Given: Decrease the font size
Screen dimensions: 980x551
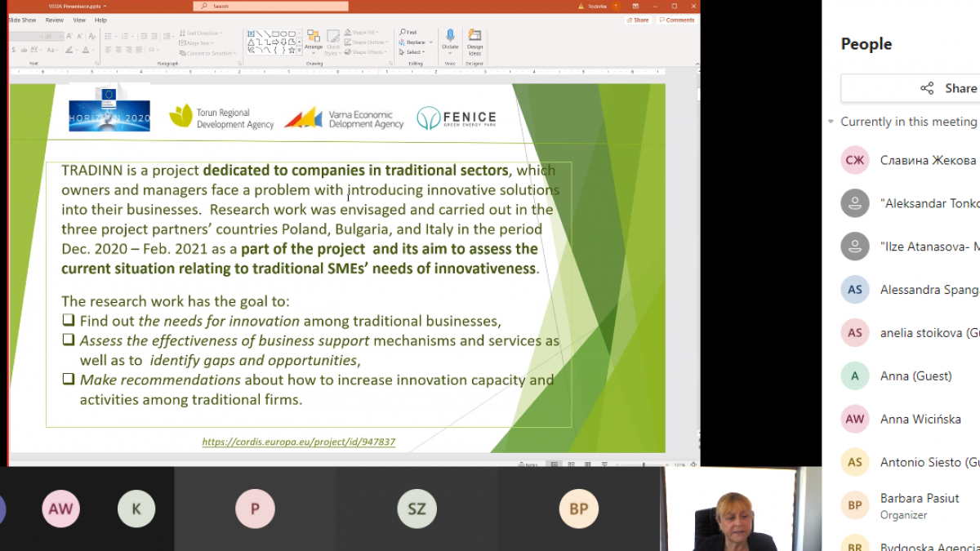Looking at the screenshot, I should (80, 37).
